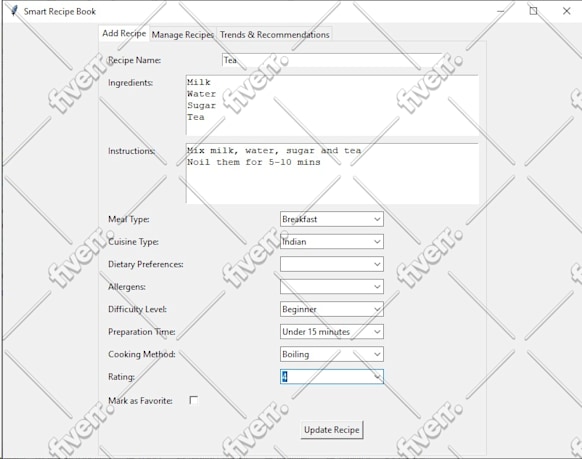The image size is (582, 459).
Task: Open the Meal Type dropdown
Action: (x=332, y=219)
